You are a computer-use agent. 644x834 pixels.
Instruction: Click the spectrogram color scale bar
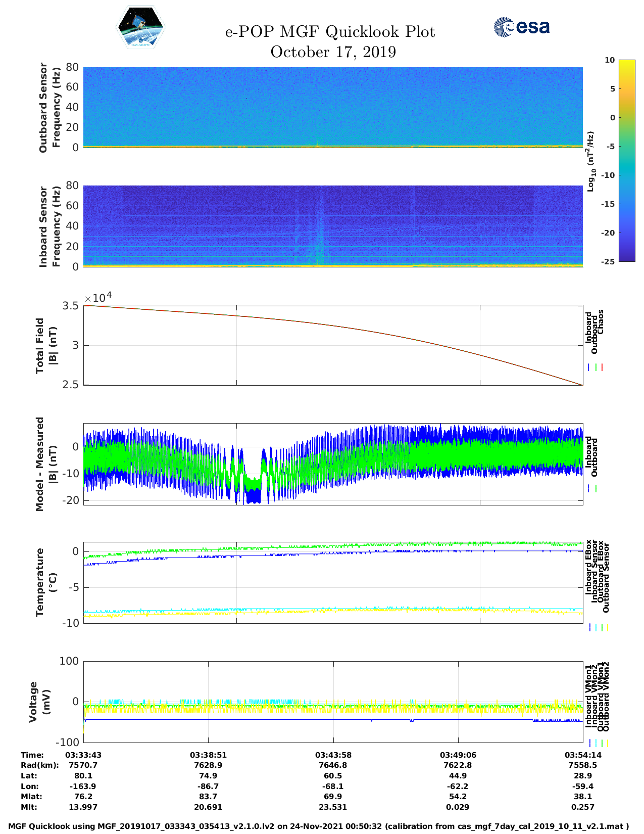click(612, 160)
